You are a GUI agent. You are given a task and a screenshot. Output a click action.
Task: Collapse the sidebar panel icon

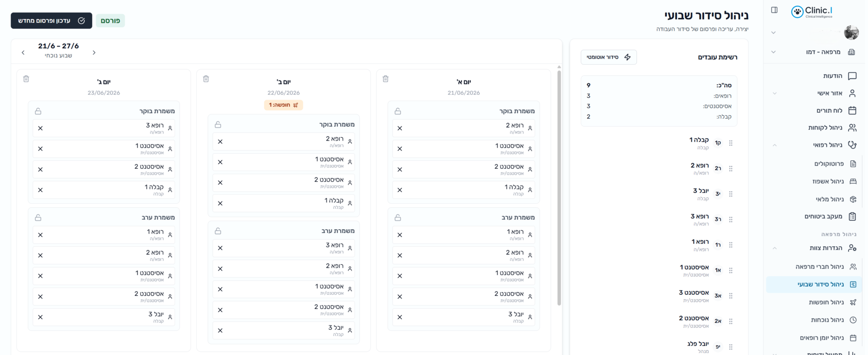pyautogui.click(x=774, y=10)
